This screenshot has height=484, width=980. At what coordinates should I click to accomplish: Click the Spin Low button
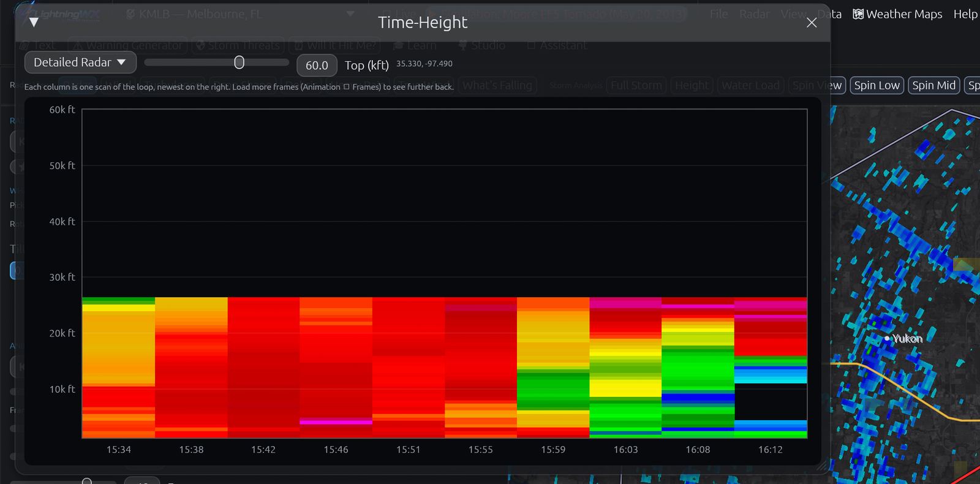pyautogui.click(x=876, y=85)
